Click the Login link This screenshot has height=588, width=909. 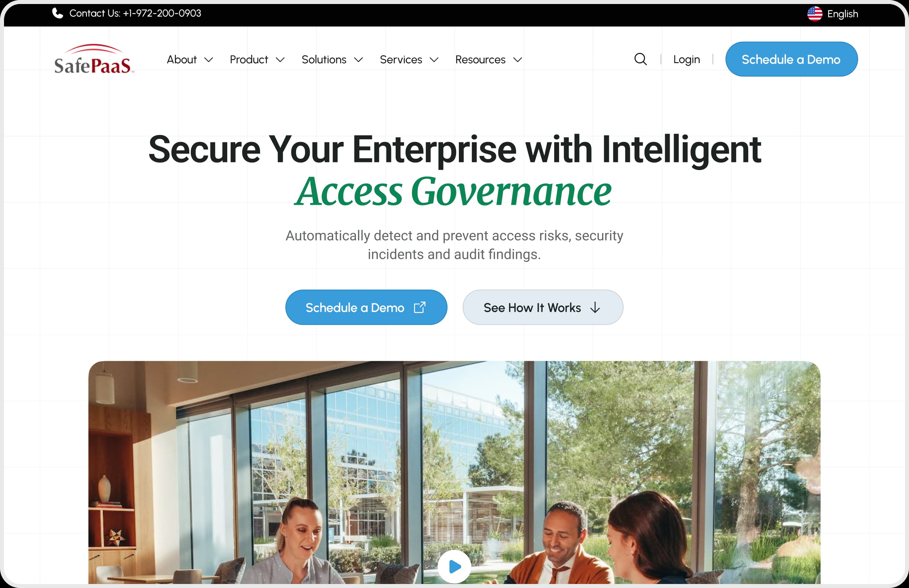coord(686,59)
